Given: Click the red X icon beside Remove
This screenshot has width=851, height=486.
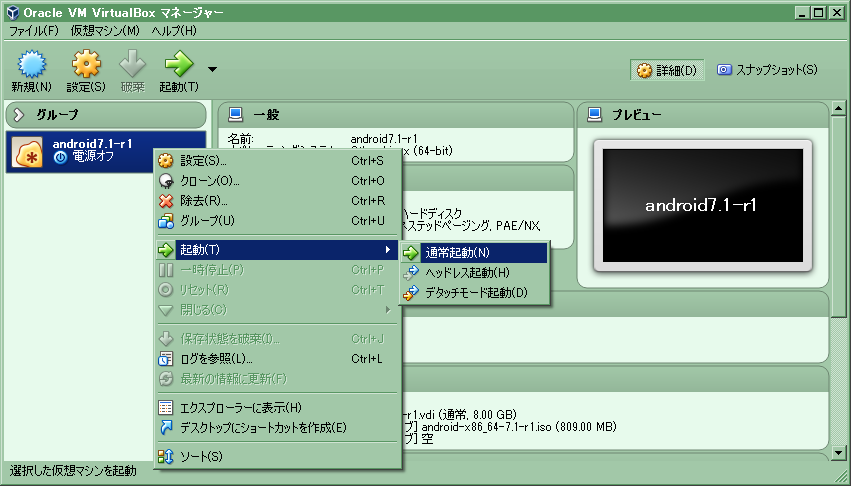Looking at the screenshot, I should (x=166, y=201).
